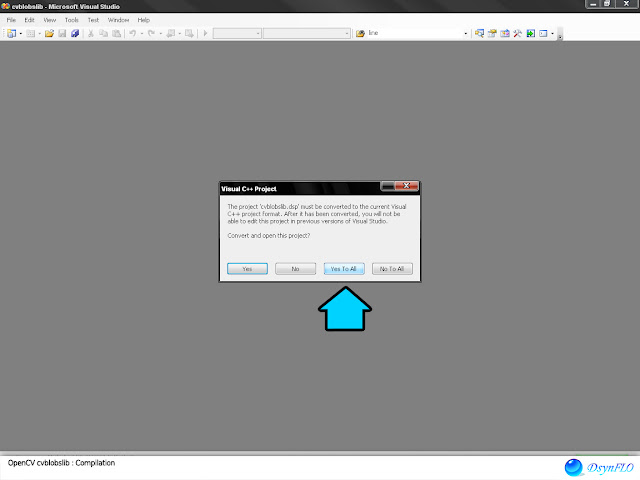Click the Navigate Backward toolbar icon
The image size is (640, 480).
click(171, 33)
